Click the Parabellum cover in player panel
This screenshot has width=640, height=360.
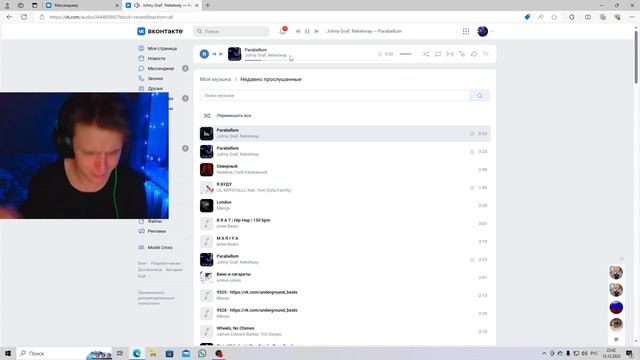pos(234,54)
